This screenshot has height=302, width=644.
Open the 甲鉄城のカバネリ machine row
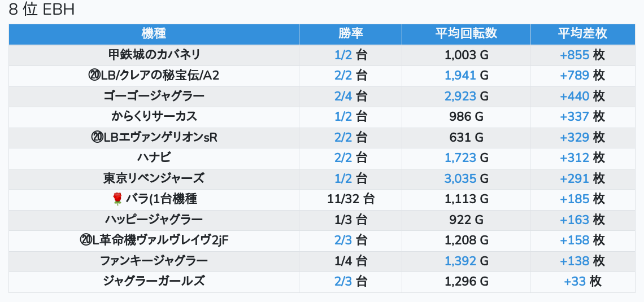pyautogui.click(x=154, y=55)
